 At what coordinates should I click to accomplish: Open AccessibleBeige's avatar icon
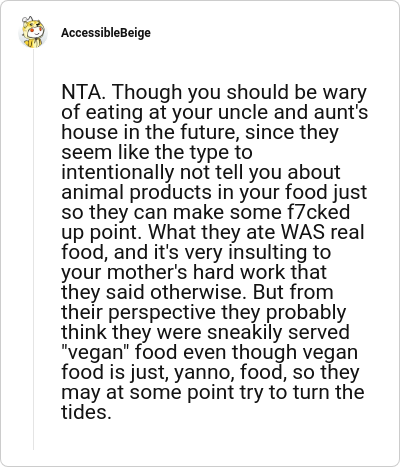coord(33,32)
